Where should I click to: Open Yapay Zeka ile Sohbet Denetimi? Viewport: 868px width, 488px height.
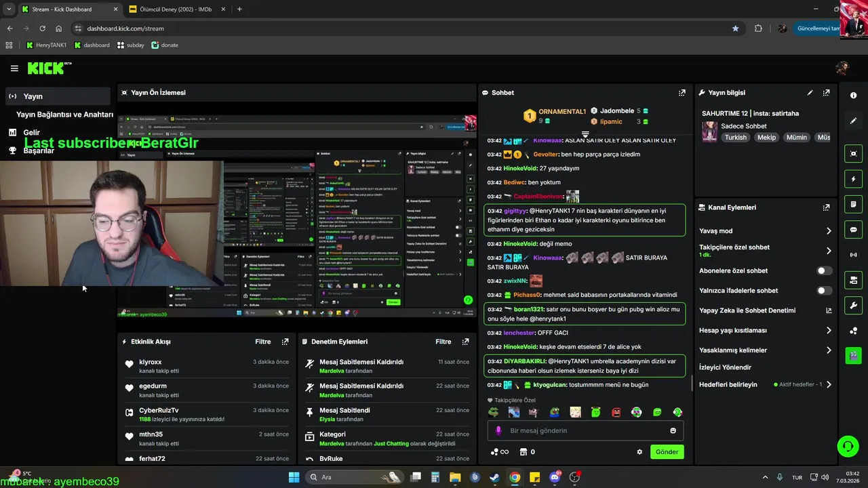pyautogui.click(x=747, y=310)
